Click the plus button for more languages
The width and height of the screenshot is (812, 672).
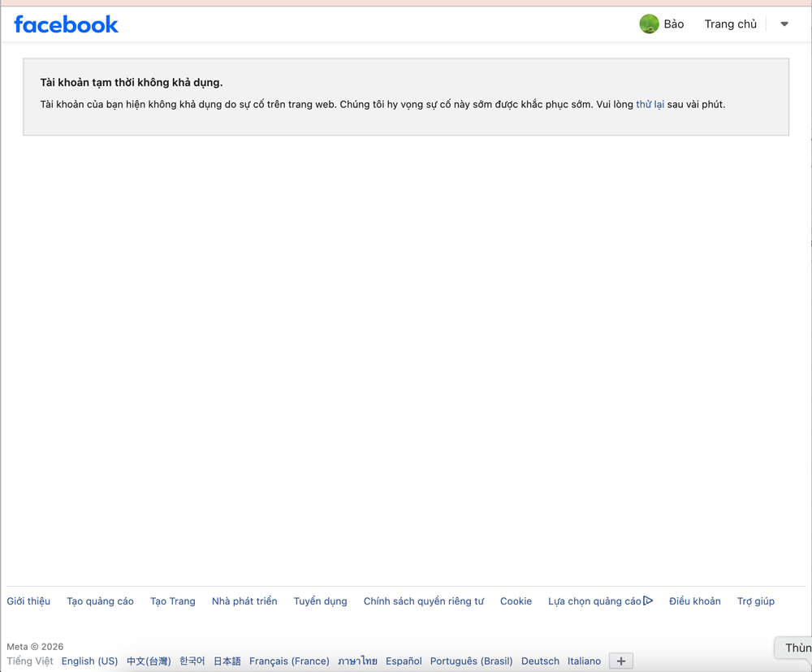621,661
